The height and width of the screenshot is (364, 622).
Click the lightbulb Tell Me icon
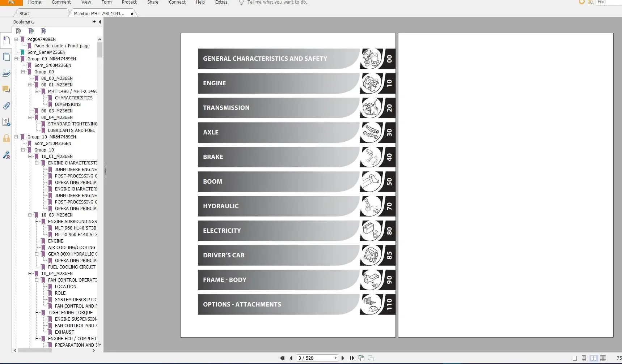[x=241, y=2]
